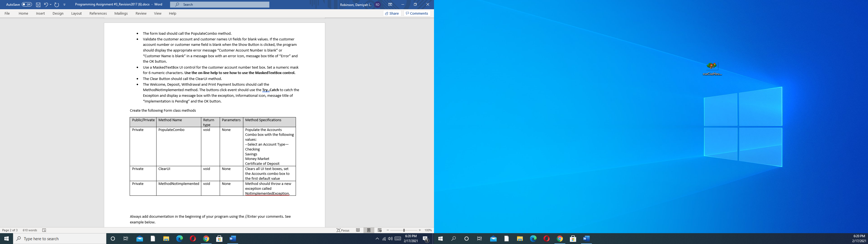Open the Comments pane

coord(417,13)
